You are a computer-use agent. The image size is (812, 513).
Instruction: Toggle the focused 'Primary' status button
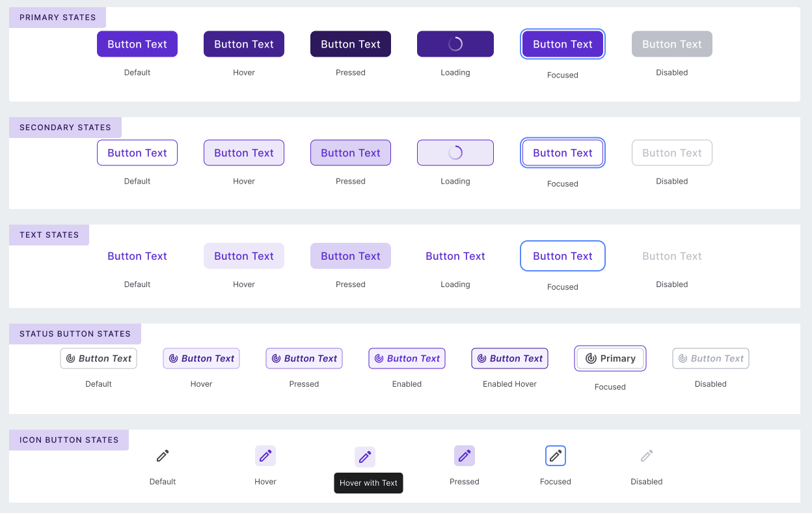tap(610, 359)
